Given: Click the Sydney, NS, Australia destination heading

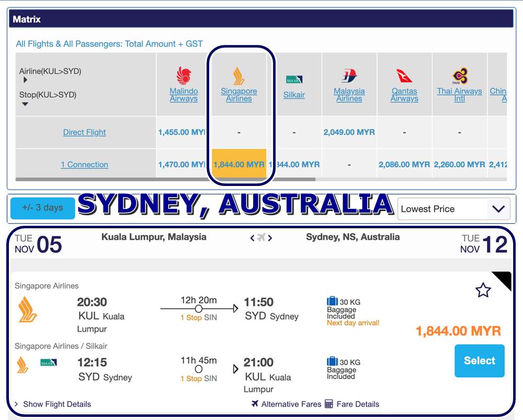Looking at the screenshot, I should [x=353, y=237].
